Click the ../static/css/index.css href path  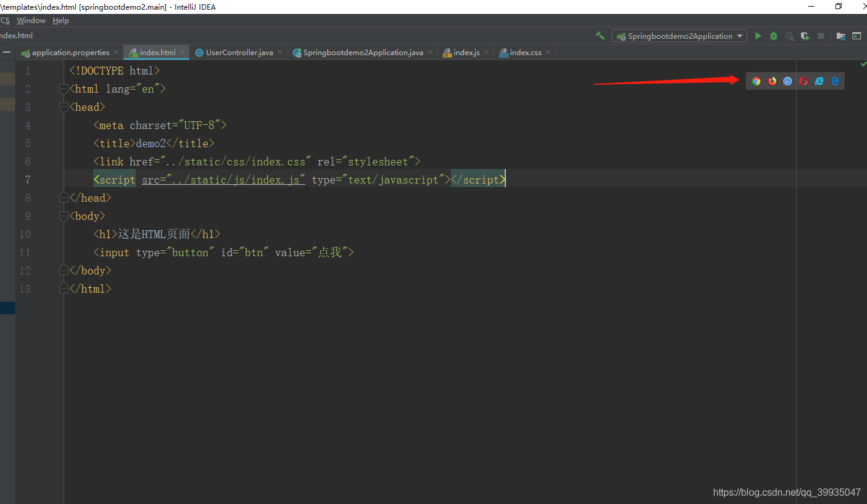(236, 162)
